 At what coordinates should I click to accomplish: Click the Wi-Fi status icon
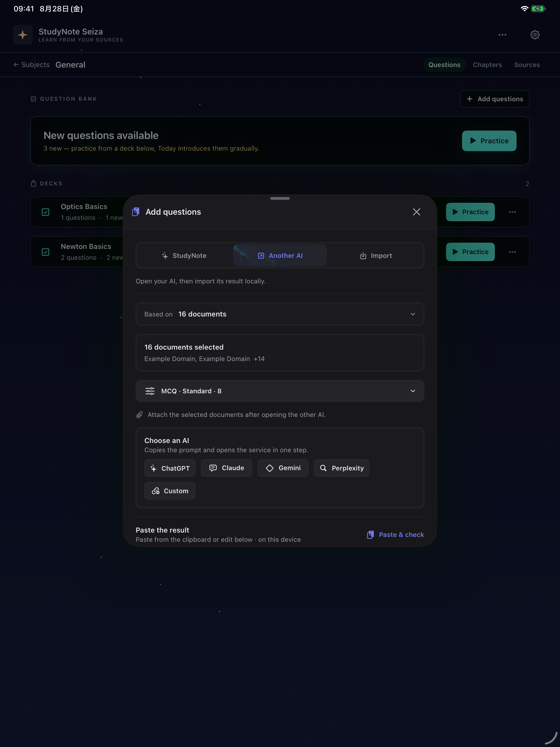pyautogui.click(x=524, y=9)
